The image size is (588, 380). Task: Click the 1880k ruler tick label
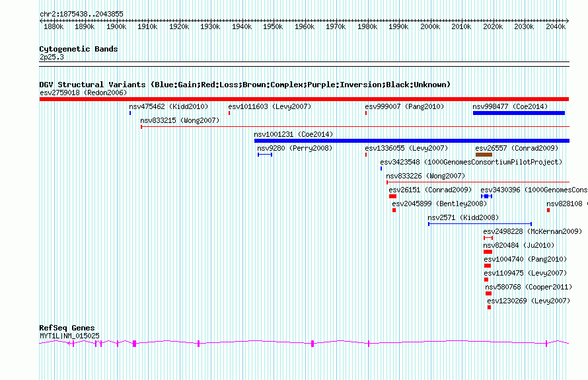tap(54, 26)
